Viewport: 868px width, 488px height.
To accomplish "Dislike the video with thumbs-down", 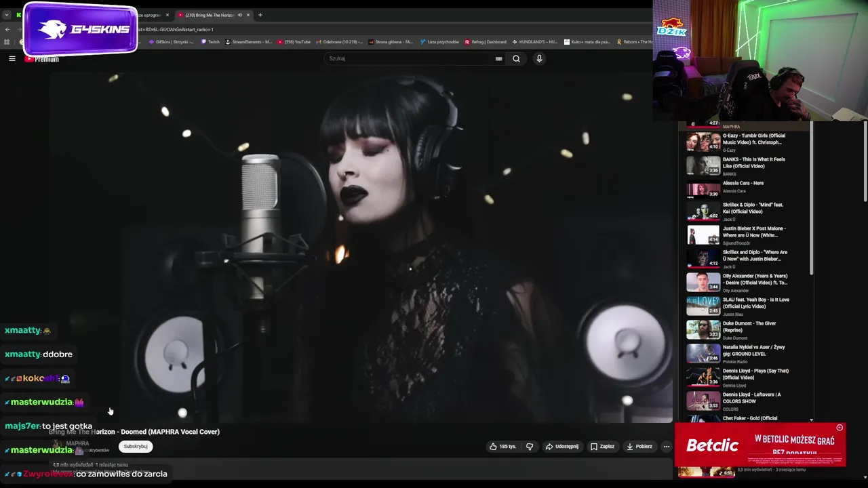I will pos(530,447).
